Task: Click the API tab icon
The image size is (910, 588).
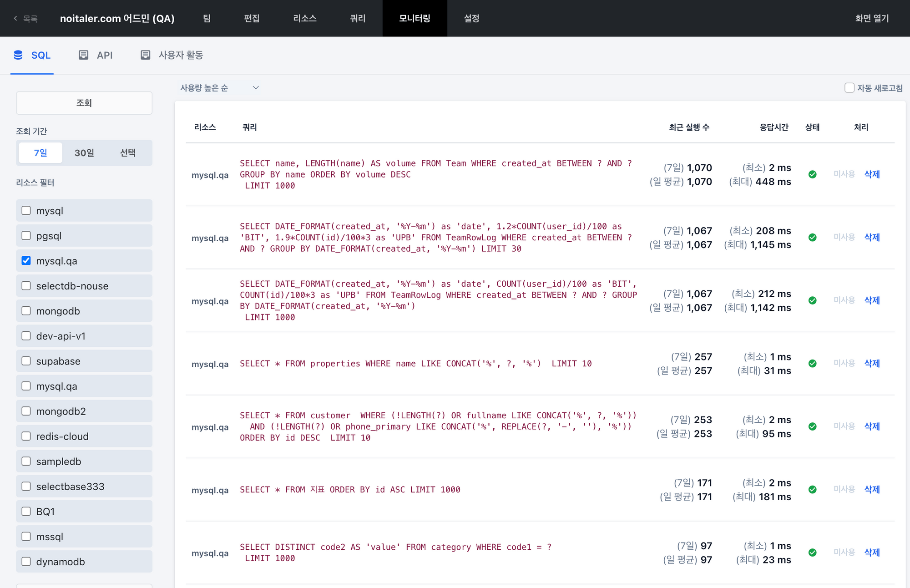Action: pos(84,55)
